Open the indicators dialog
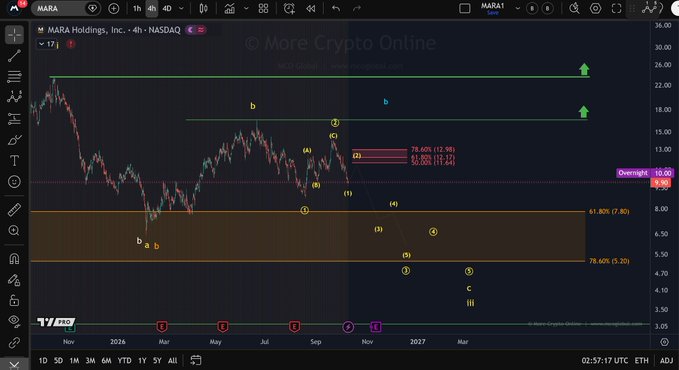The height and width of the screenshot is (370, 679). pos(230,8)
